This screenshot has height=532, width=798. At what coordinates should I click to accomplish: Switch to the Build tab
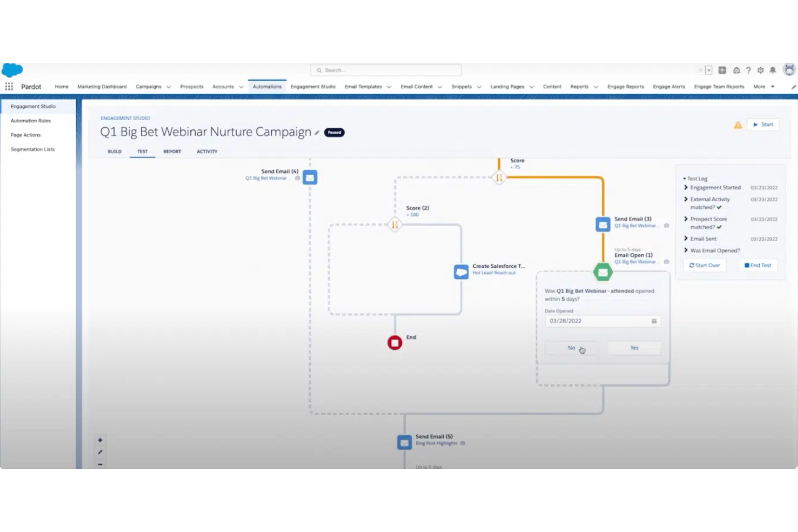[114, 151]
